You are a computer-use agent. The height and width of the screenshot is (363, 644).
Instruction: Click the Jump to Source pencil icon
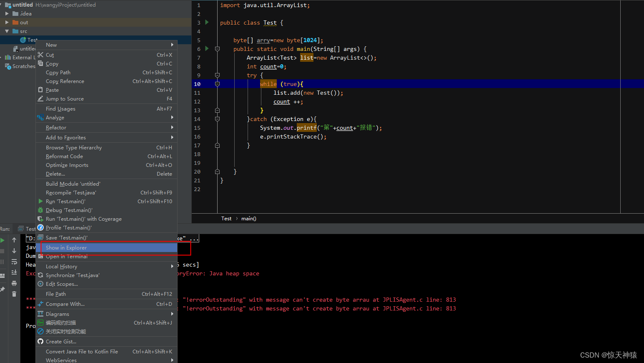click(40, 98)
